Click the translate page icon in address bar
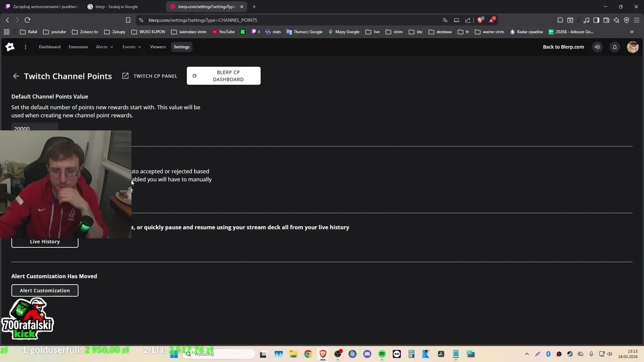This screenshot has height=362, width=644. coord(445,20)
